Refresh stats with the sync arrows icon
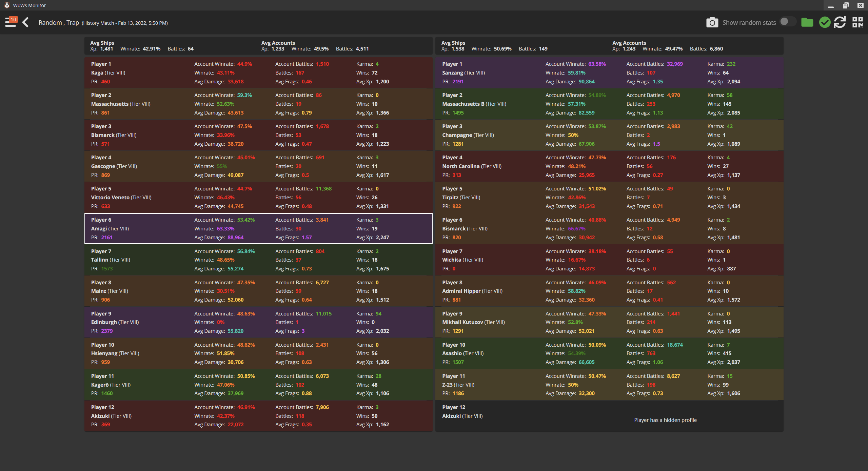 coord(840,23)
